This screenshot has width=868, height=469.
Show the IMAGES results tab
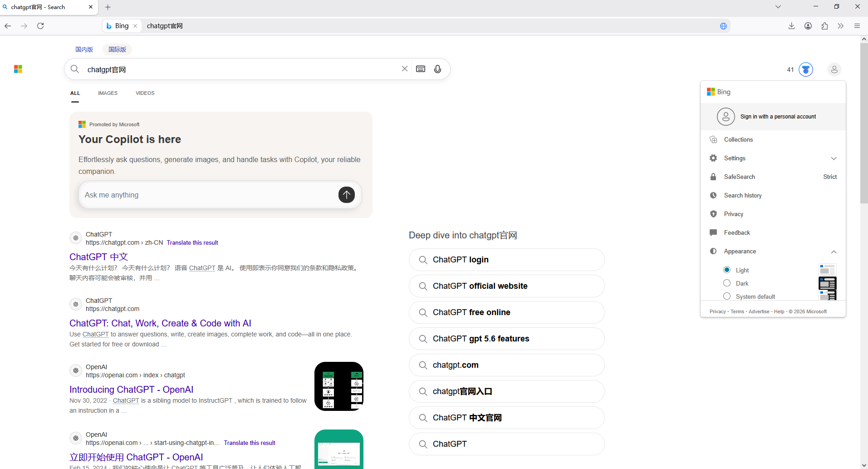(x=108, y=93)
